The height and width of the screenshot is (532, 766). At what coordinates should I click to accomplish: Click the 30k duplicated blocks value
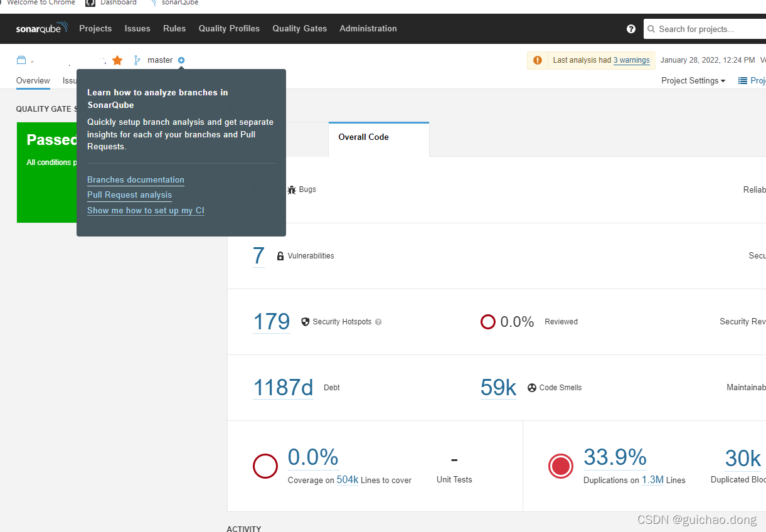(x=743, y=459)
